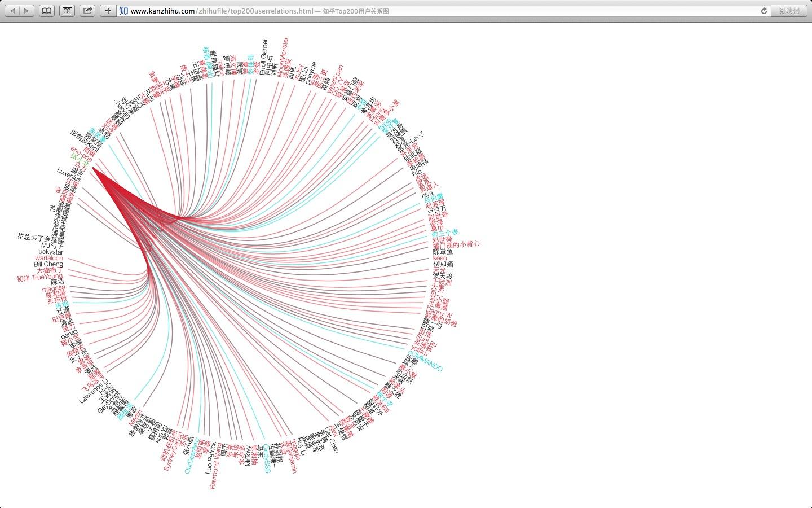Click the "elya" node label
Screen dimensions: 812x508
pos(427,194)
